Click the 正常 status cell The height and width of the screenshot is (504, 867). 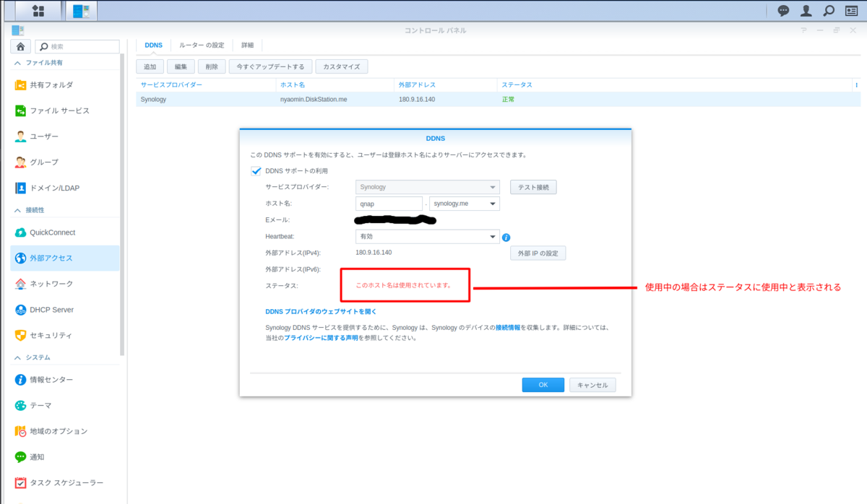509,99
